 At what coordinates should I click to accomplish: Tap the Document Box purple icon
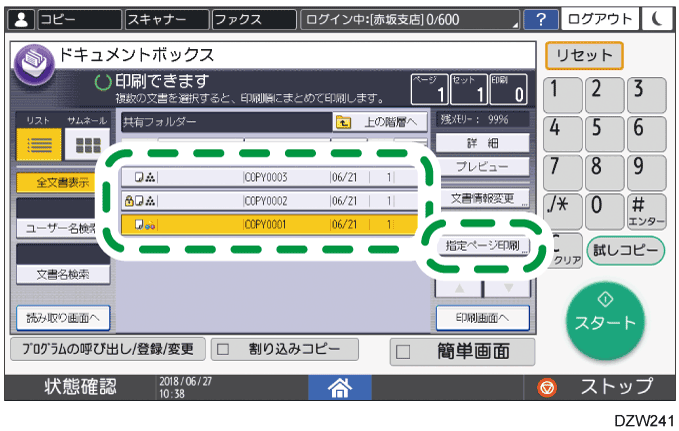click(34, 64)
